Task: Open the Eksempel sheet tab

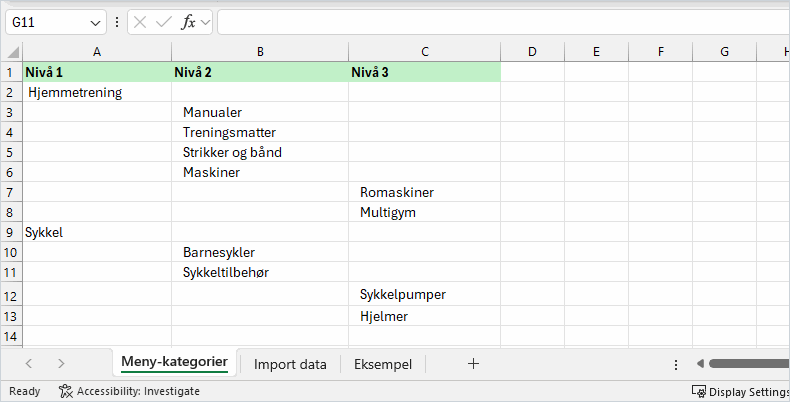Action: pyautogui.click(x=383, y=364)
